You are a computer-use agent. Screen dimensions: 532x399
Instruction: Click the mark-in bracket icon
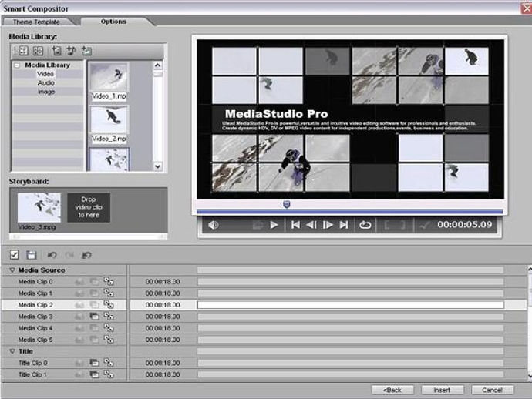(387, 225)
